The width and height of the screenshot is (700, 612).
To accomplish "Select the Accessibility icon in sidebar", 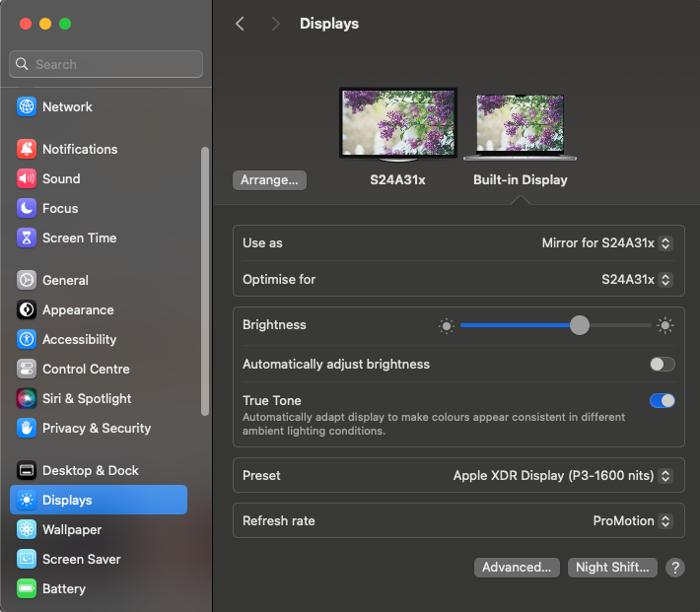I will tap(27, 339).
